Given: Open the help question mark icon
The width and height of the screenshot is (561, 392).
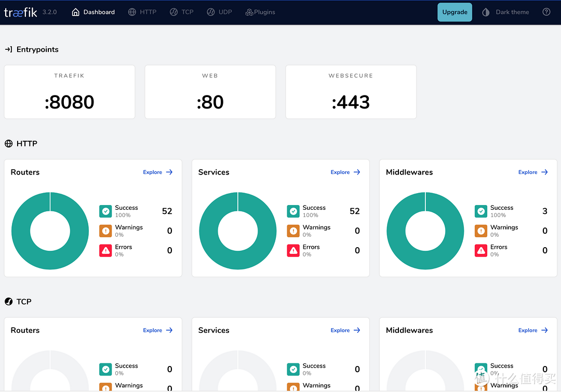Looking at the screenshot, I should [546, 12].
